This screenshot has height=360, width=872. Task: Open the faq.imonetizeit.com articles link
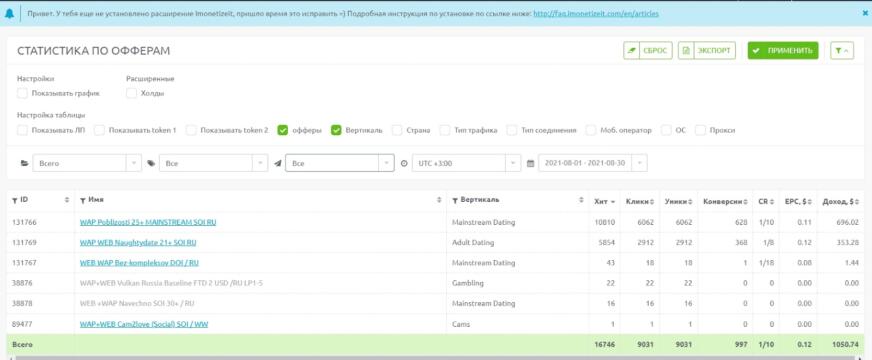(x=596, y=13)
